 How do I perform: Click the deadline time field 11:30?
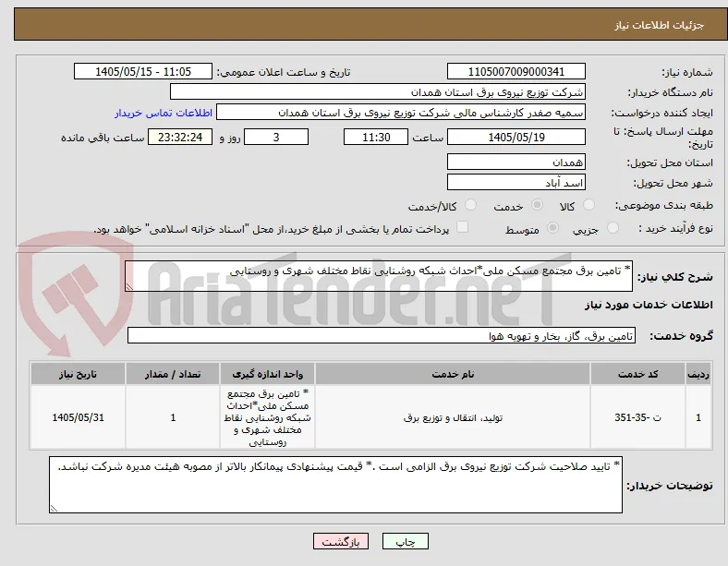(x=376, y=137)
